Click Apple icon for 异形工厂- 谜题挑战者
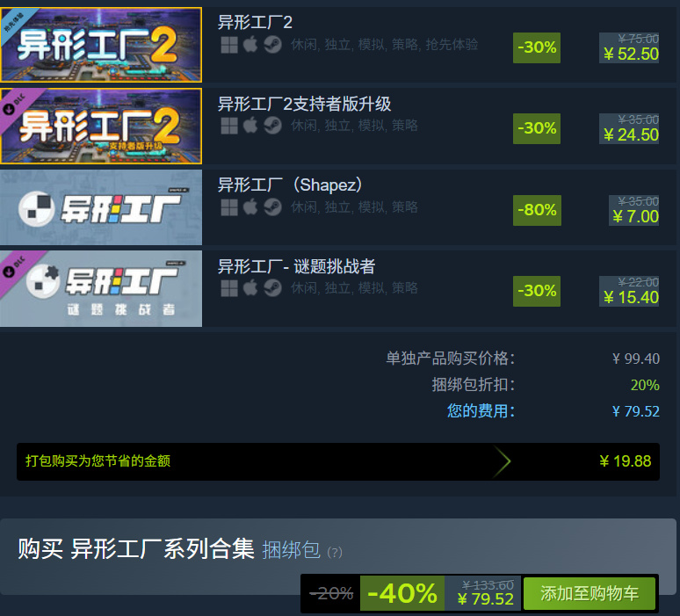Image resolution: width=680 pixels, height=616 pixels. coord(250,287)
